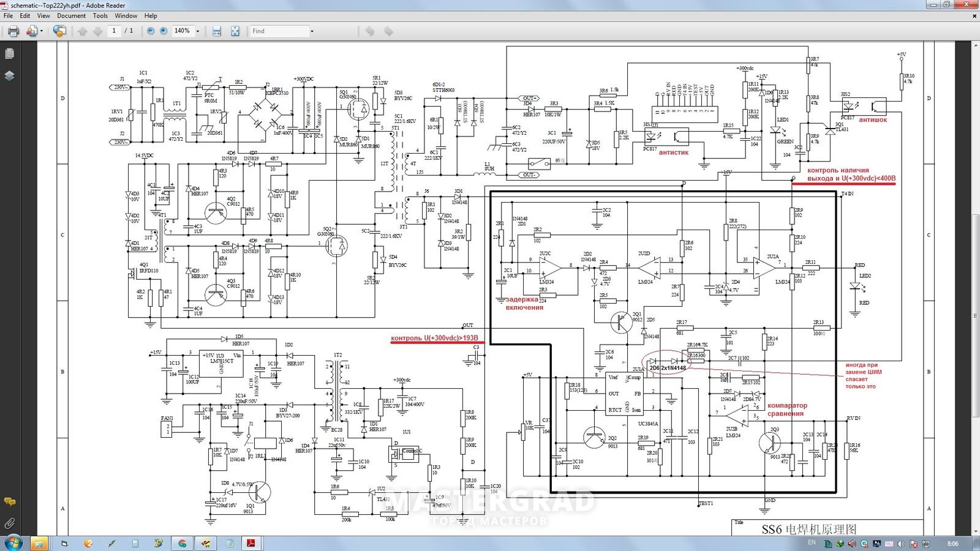980x551 pixels.
Task: Expand the zoom level dropdown arrow
Action: coord(198,31)
